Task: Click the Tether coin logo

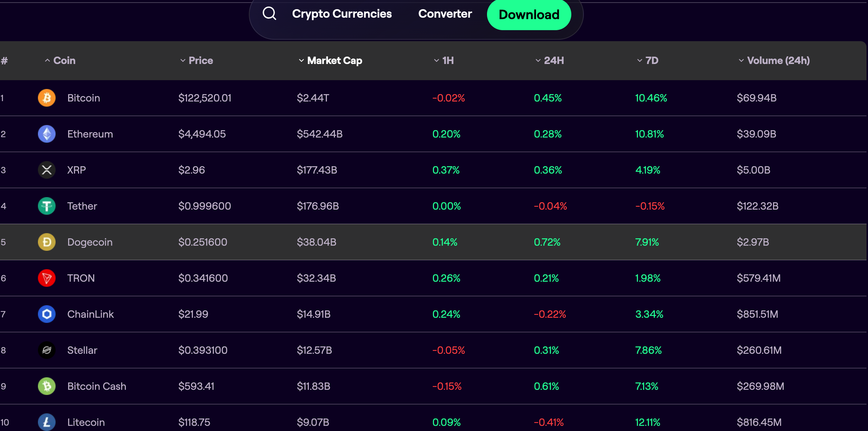Action: 47,206
